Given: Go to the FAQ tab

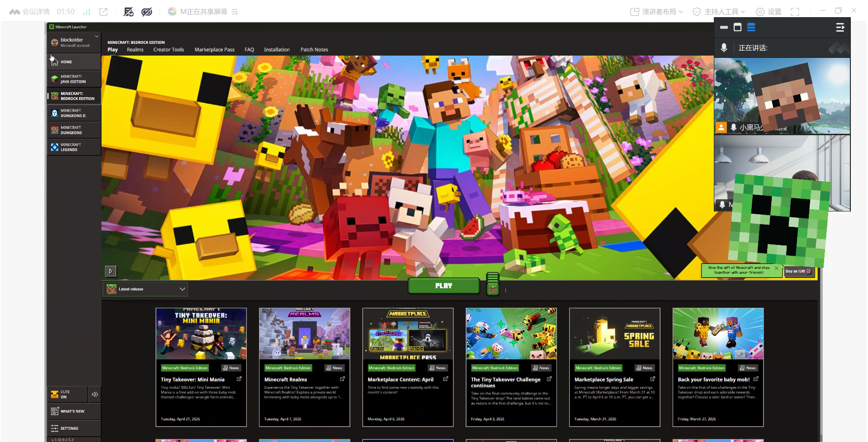Looking at the screenshot, I should [249, 50].
